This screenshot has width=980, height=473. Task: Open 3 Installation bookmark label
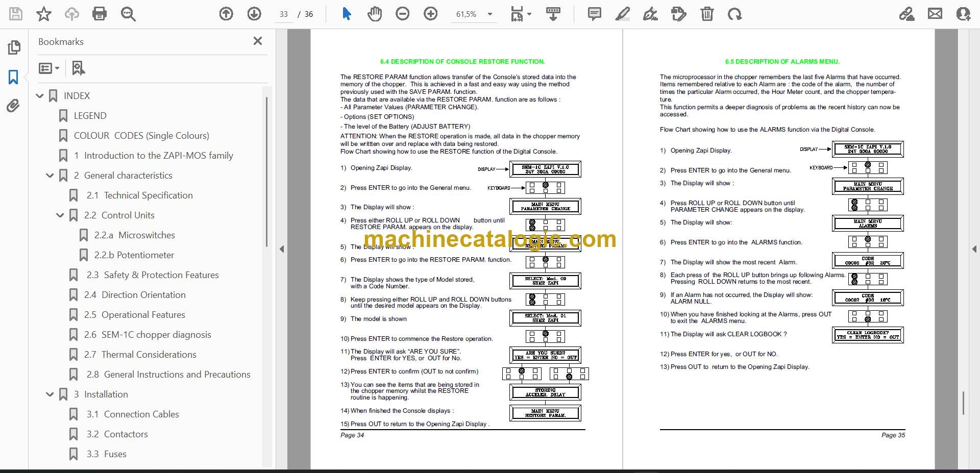101,394
